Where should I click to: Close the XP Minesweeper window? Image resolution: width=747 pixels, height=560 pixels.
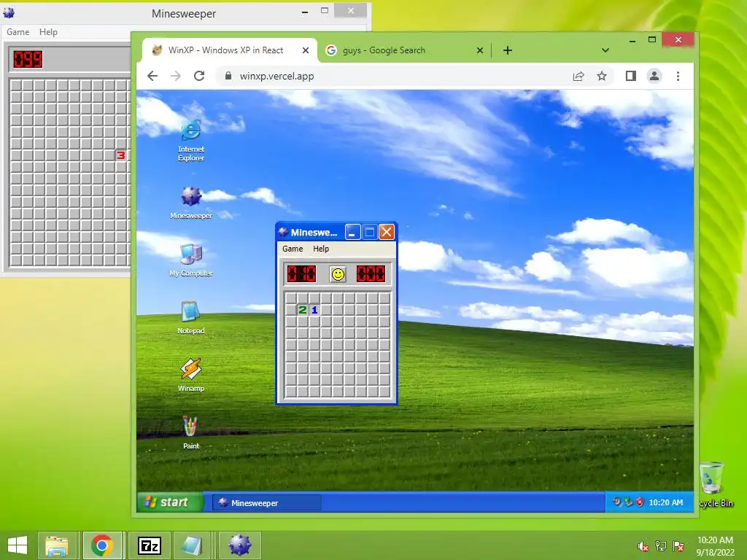(387, 233)
